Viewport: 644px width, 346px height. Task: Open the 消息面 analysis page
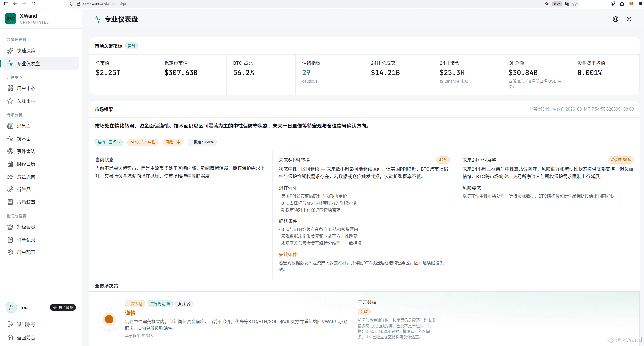[40, 126]
